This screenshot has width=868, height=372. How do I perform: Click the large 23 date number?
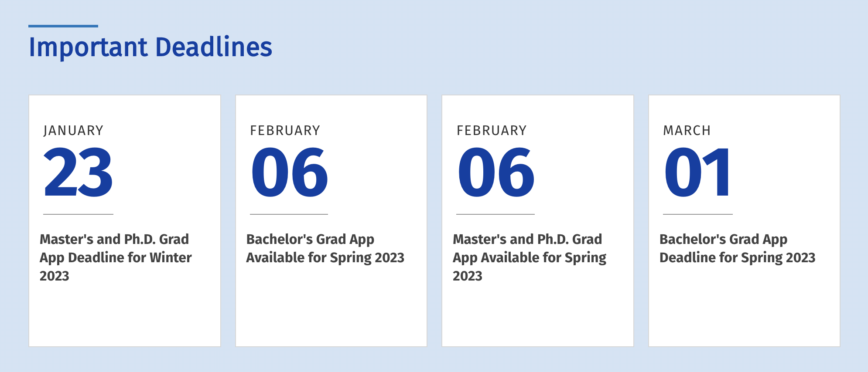pyautogui.click(x=78, y=172)
